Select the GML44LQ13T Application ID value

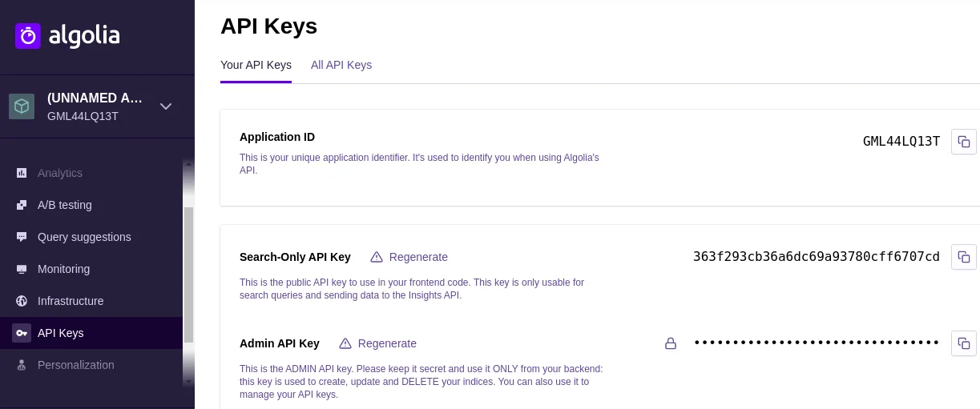901,142
